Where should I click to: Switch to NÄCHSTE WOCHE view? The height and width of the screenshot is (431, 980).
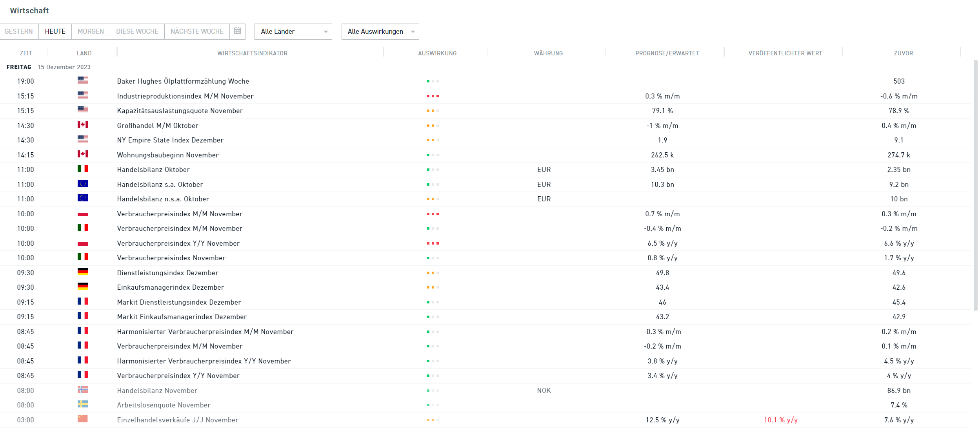(197, 31)
